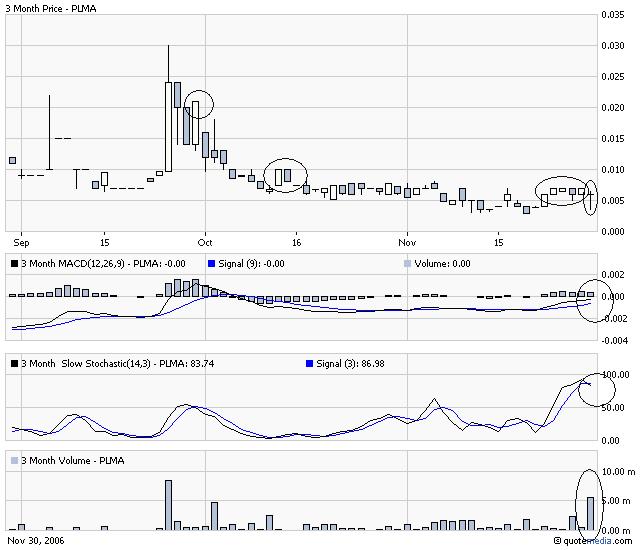This screenshot has height=550, width=640.
Task: Click the 'Oct' label on the date axis
Action: pos(205,243)
